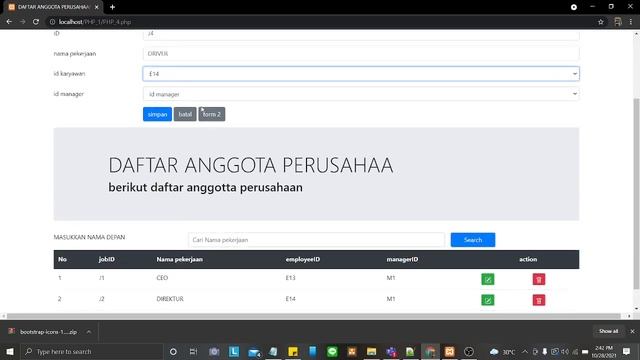Click Show all downloads button

pos(608,331)
